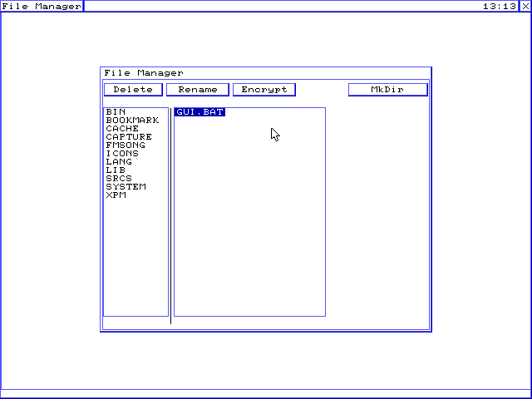
Task: Select the ICONS directory
Action: tap(122, 154)
